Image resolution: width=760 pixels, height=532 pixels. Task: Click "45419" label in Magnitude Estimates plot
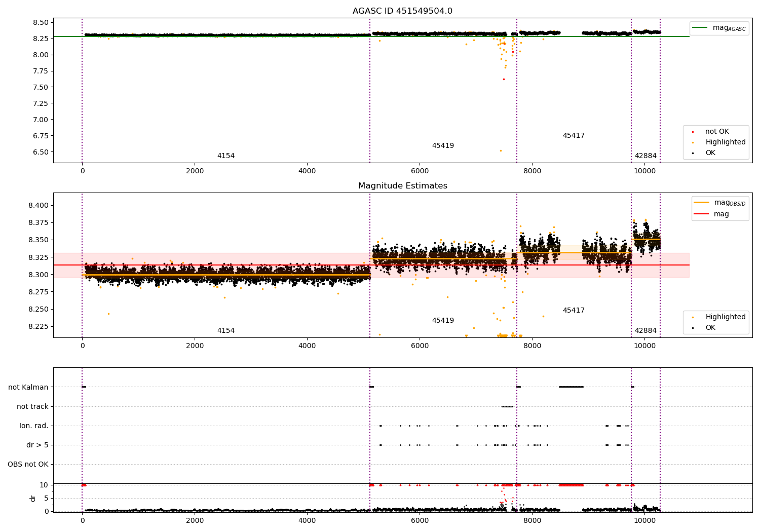click(x=443, y=321)
